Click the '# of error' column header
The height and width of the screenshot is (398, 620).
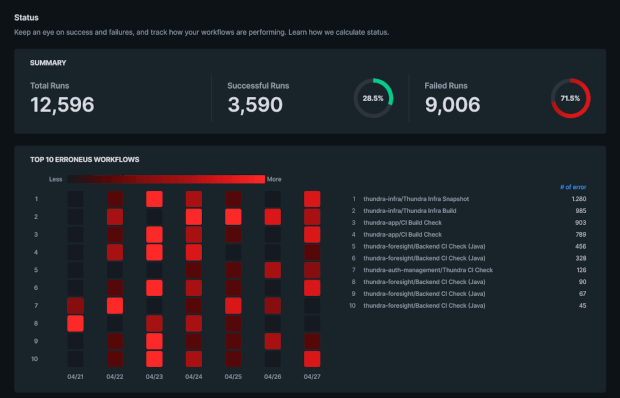click(x=573, y=187)
